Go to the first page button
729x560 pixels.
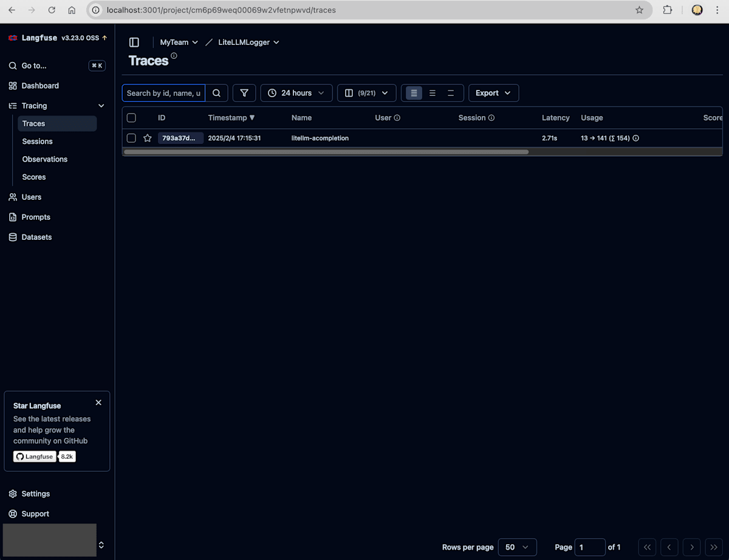point(647,547)
